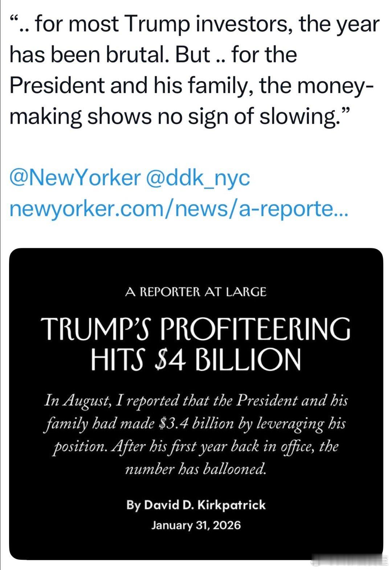Screen dimensions: 392x570
Task: Click the 'making shows no sign of slowing' line
Action: click(180, 116)
